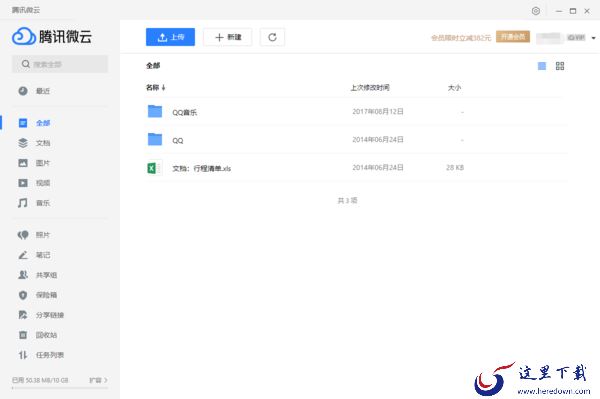Click the recycle bin (回收站) trash icon
The image size is (600, 399).
[23, 335]
